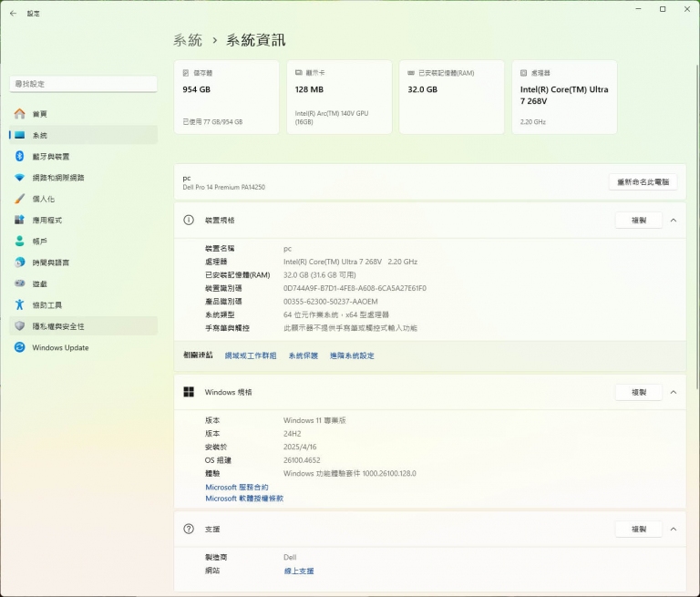Maximize the Settings window
The height and width of the screenshot is (597, 700).
(x=663, y=9)
